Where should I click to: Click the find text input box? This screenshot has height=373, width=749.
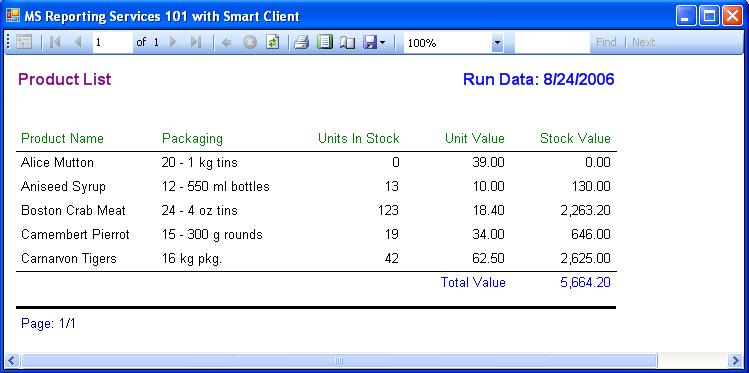[553, 43]
